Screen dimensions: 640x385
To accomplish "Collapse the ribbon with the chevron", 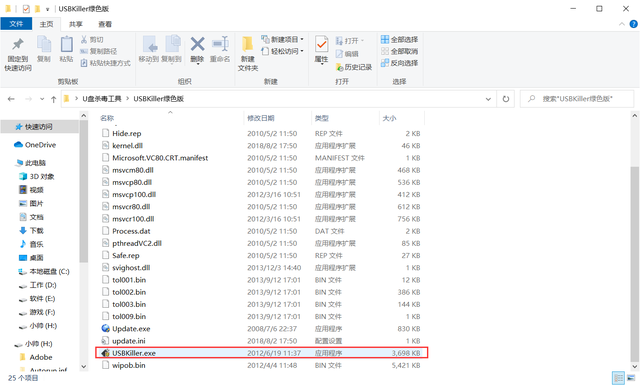I will point(622,24).
